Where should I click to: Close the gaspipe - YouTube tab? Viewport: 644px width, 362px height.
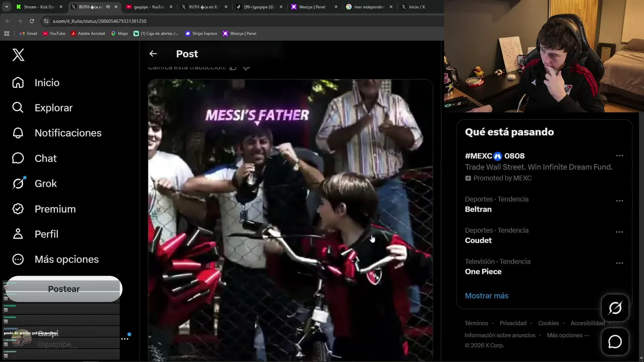(x=171, y=7)
